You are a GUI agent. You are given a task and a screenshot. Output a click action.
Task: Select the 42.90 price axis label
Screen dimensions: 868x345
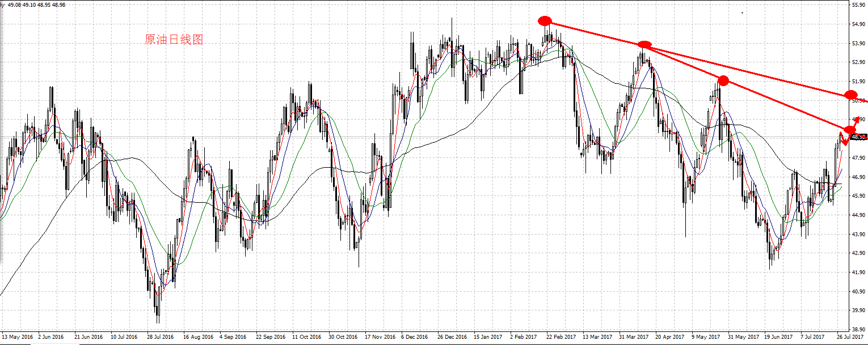(x=858, y=253)
